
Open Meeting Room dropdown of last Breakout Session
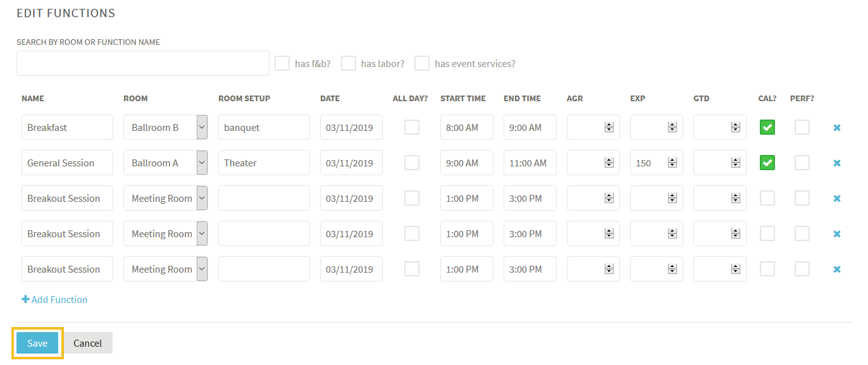(166, 269)
